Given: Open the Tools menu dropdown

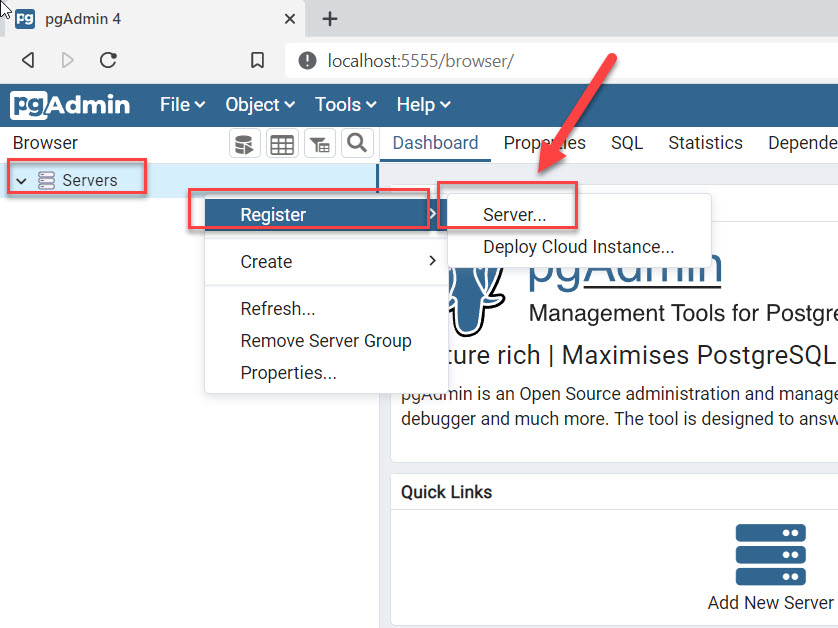Looking at the screenshot, I should pos(345,105).
